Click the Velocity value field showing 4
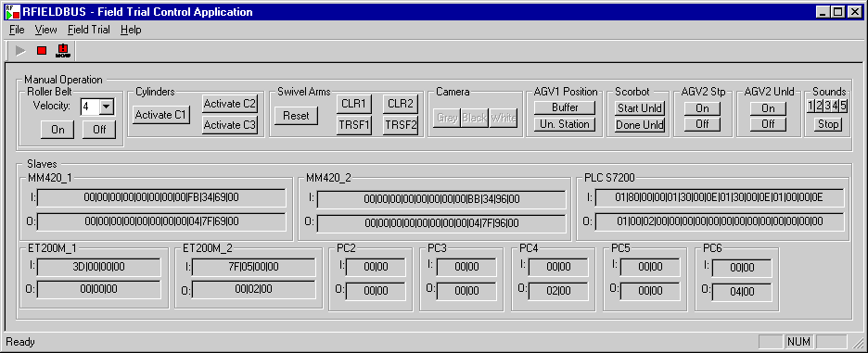This screenshot has width=868, height=353. click(x=90, y=107)
